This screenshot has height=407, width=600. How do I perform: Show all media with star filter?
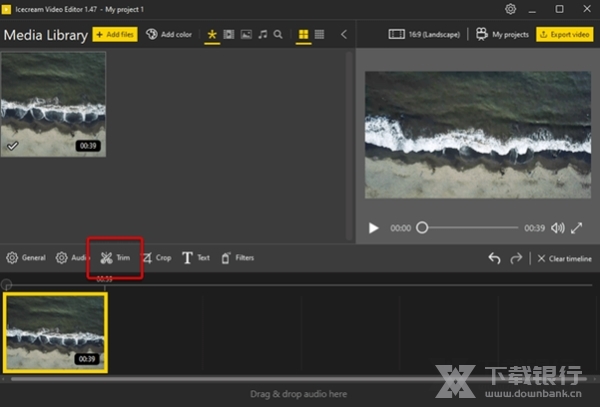212,34
